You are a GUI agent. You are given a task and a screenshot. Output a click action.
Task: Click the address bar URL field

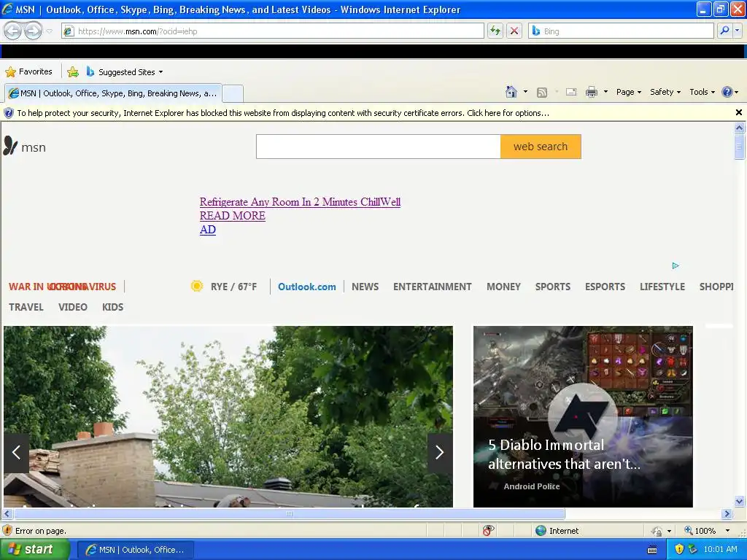[x=273, y=31]
